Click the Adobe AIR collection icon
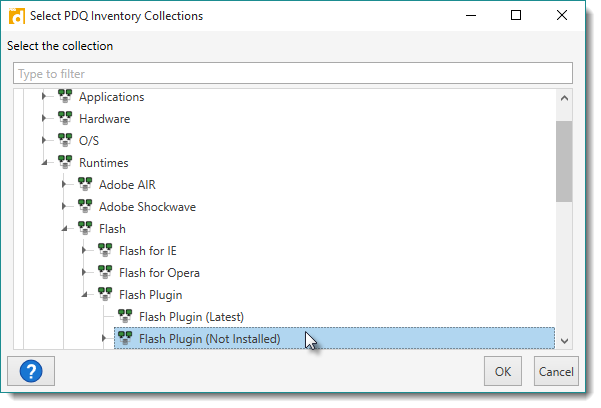This screenshot has height=408, width=601. [x=85, y=185]
